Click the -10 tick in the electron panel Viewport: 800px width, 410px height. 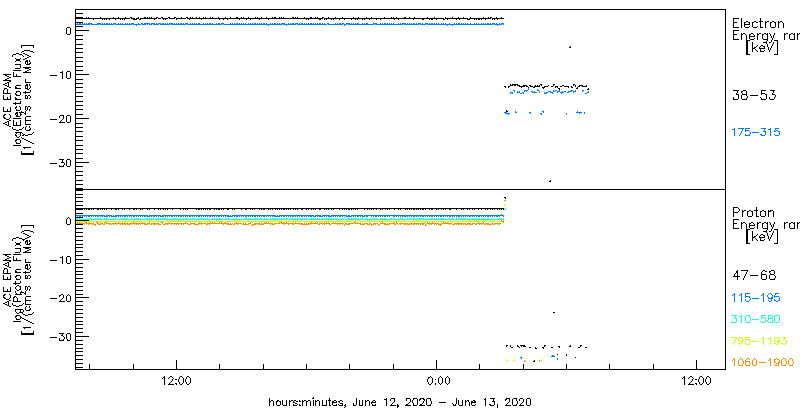coord(59,74)
